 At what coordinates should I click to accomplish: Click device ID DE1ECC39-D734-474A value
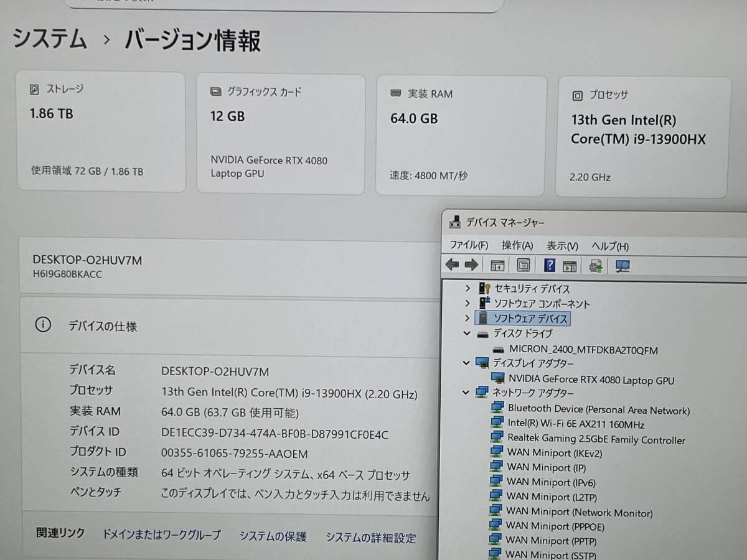click(275, 434)
